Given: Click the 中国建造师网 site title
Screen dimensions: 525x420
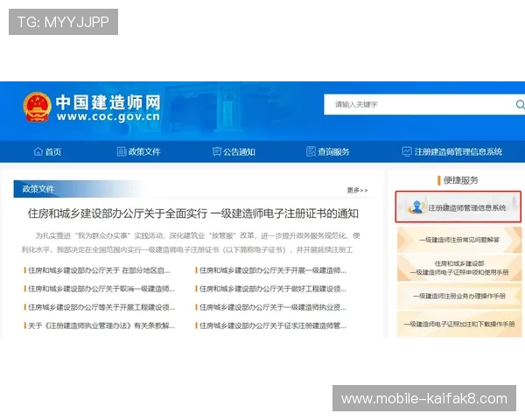Looking at the screenshot, I should [108, 102].
